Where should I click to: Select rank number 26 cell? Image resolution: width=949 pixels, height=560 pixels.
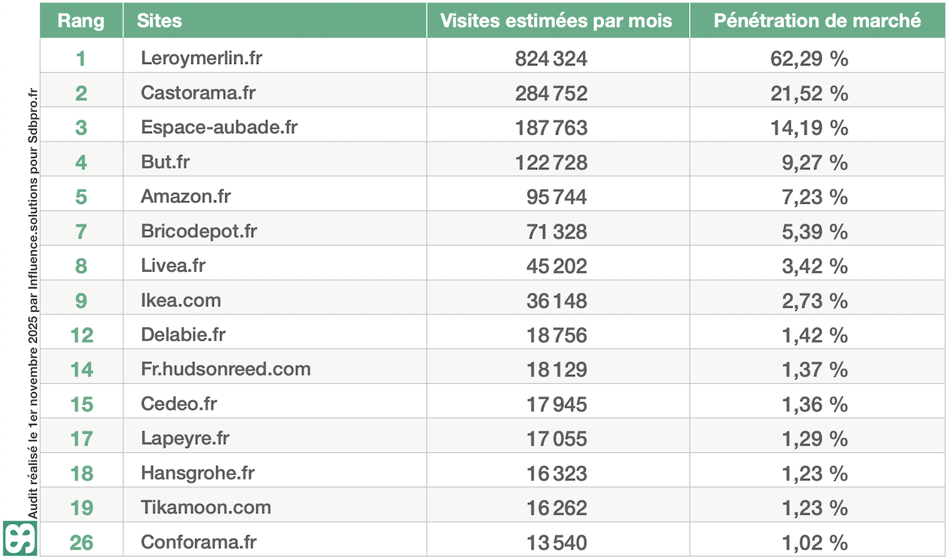point(81,542)
